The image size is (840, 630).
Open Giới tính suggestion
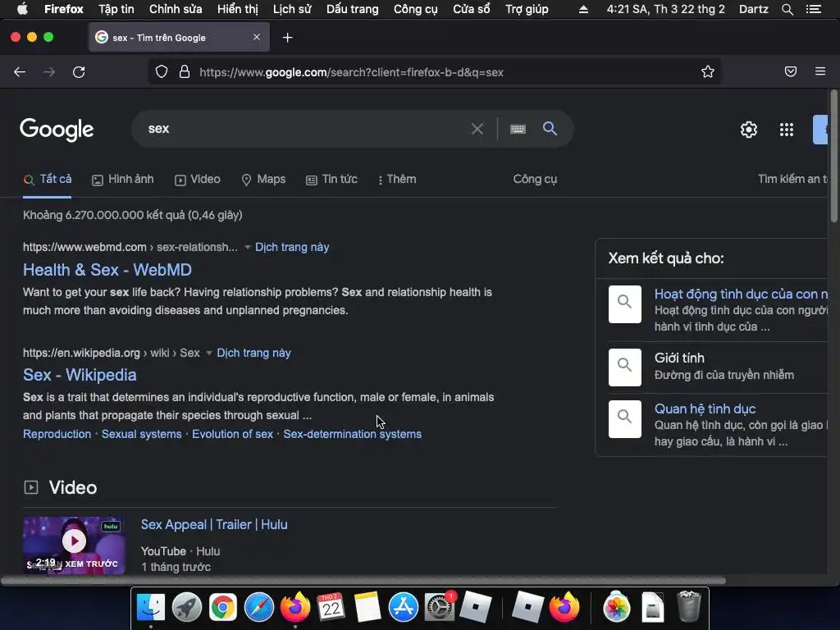click(679, 358)
